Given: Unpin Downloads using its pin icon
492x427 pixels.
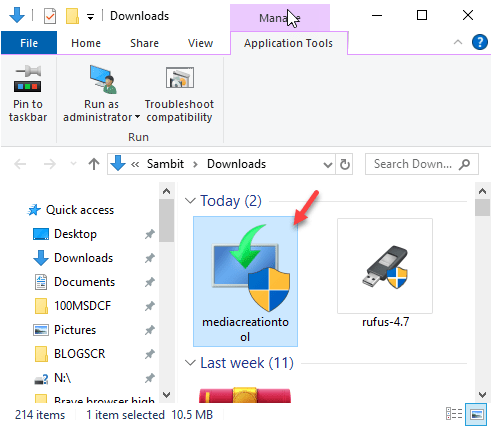Looking at the screenshot, I should (150, 258).
